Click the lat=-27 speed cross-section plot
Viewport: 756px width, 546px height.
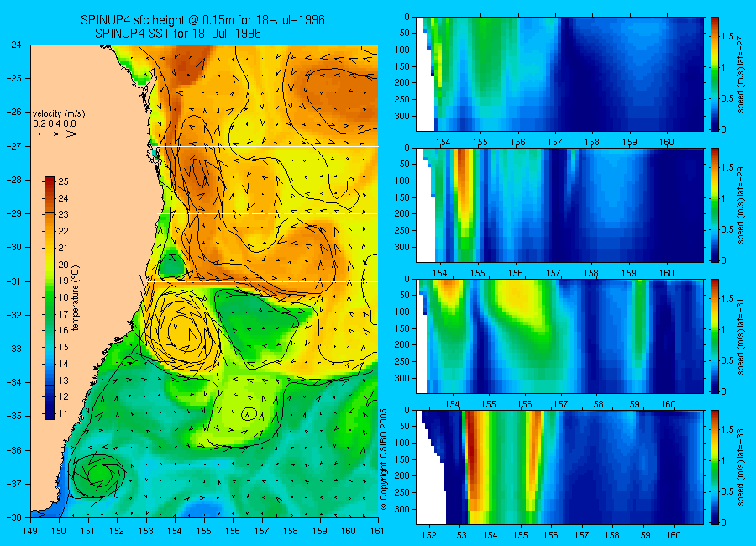pyautogui.click(x=559, y=74)
